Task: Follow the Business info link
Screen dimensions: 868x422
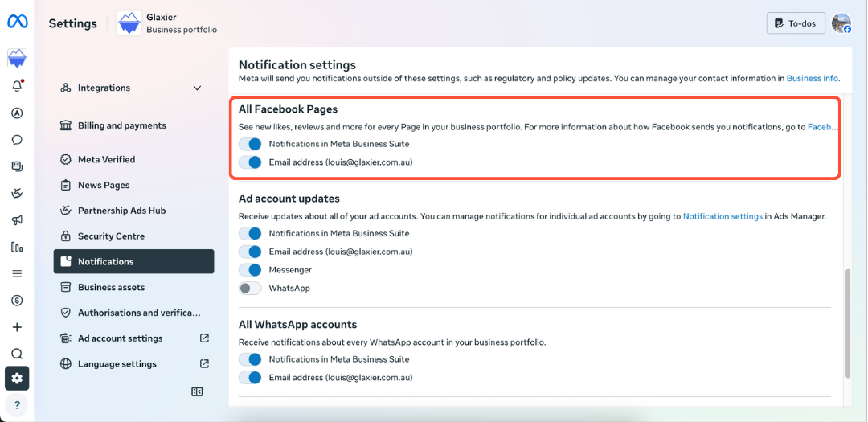Action: (812, 79)
